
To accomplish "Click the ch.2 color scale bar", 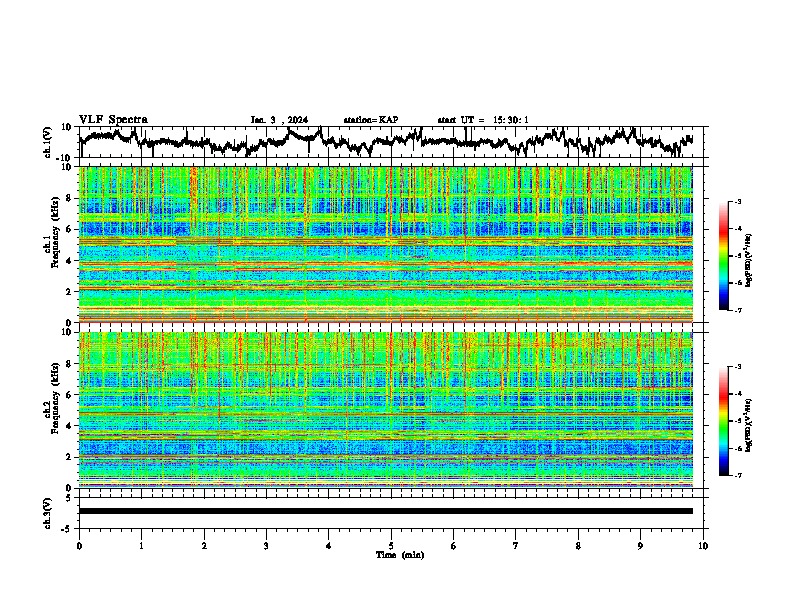I will pyautogui.click(x=723, y=421).
